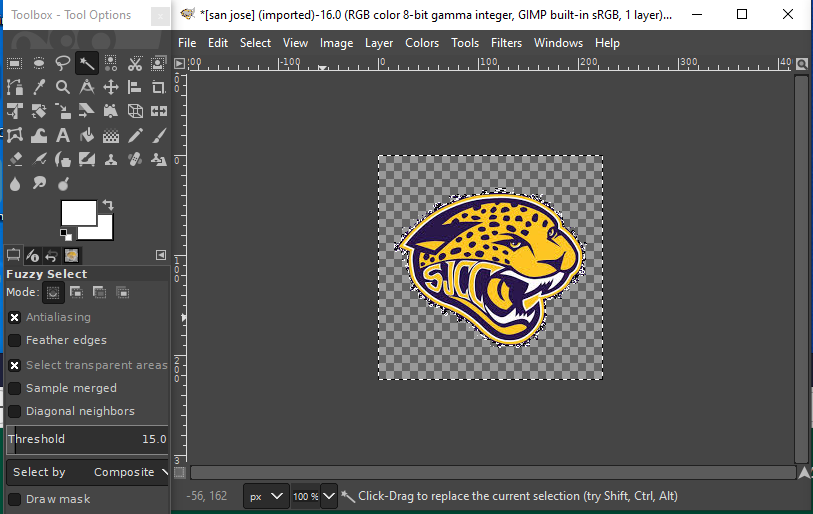Set mode to subtract from selection
The width and height of the screenshot is (813, 514).
click(x=99, y=293)
